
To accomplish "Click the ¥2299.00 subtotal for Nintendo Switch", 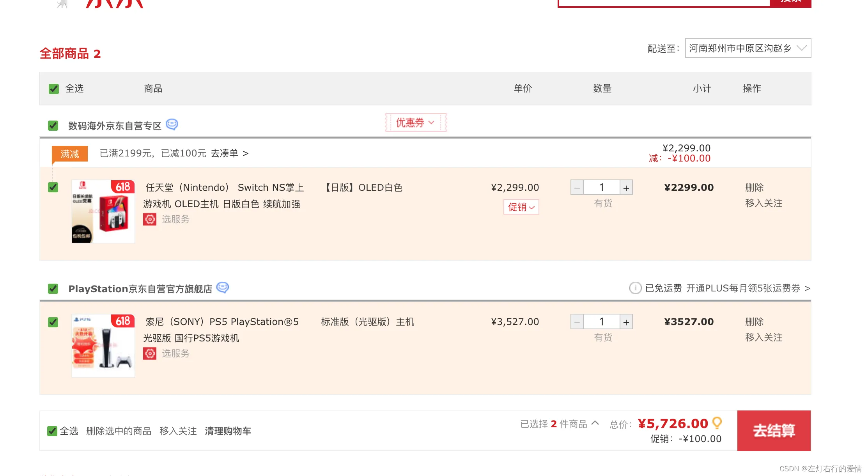I will [689, 188].
